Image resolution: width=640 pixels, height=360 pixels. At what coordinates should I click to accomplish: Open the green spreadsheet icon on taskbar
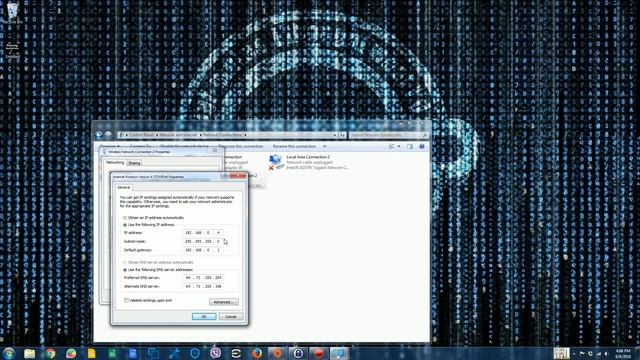point(112,353)
